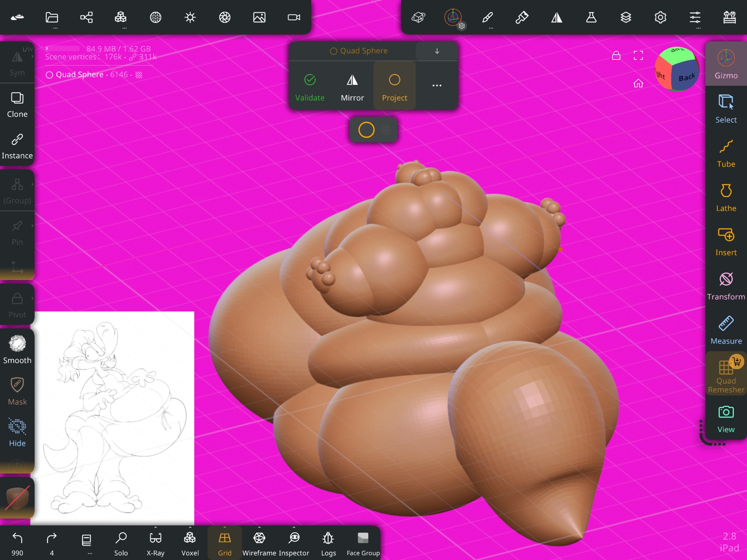Expand the Quad Sphere down-arrow panel
Screen dimensions: 747x560
click(x=437, y=51)
